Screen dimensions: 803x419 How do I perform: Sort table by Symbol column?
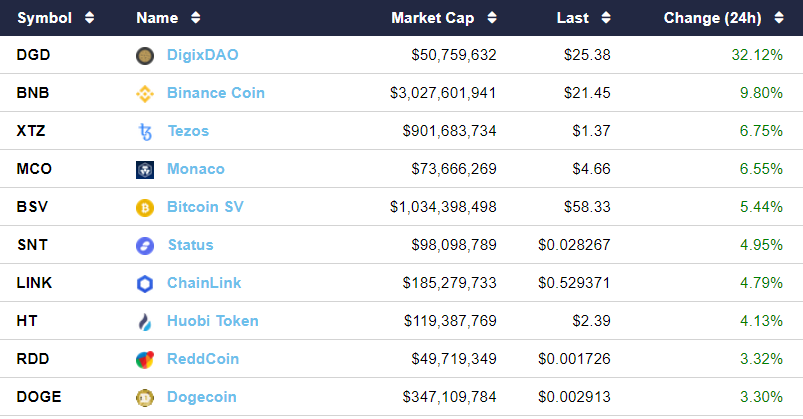[x=55, y=18]
